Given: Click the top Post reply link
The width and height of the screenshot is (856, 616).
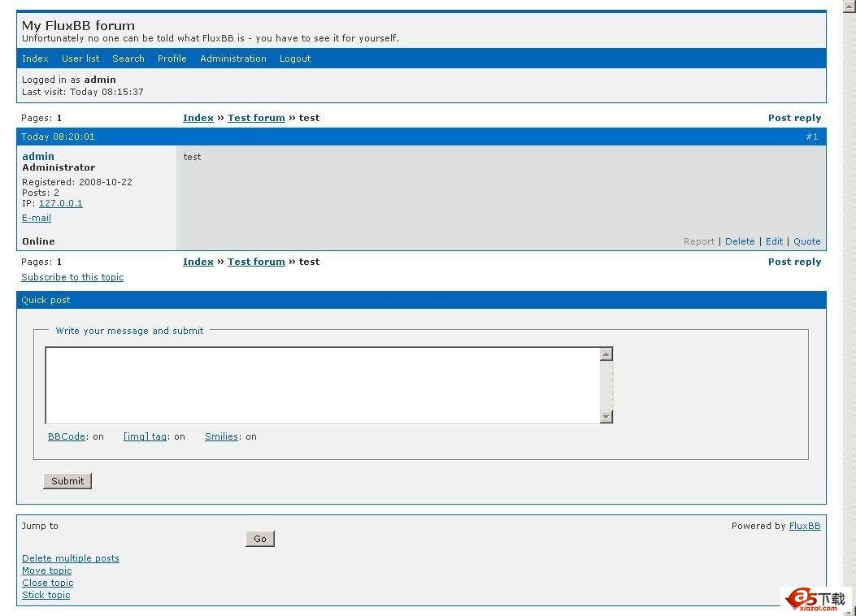Looking at the screenshot, I should pos(794,118).
